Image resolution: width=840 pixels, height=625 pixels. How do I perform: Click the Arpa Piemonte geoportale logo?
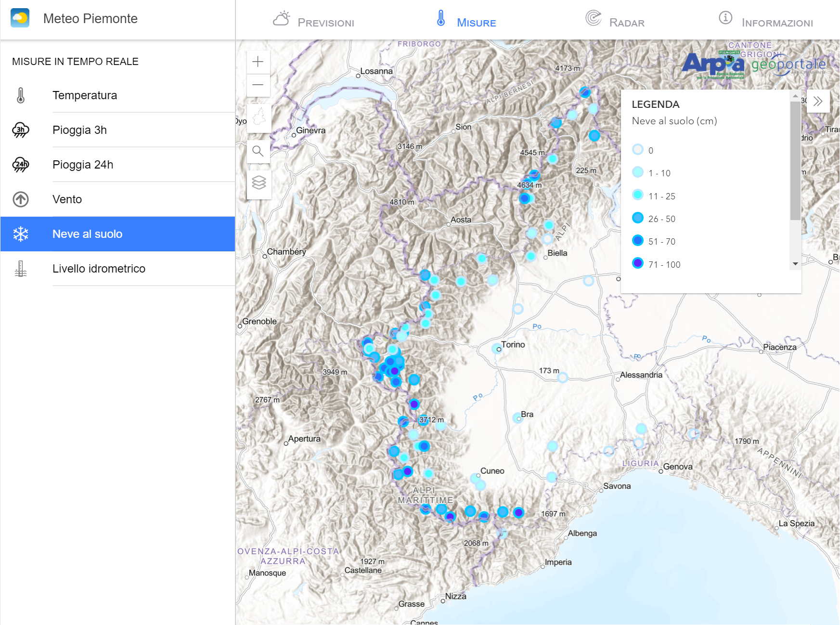(753, 65)
